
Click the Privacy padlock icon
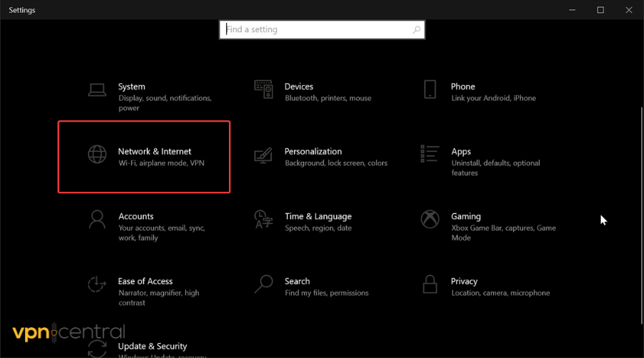pyautogui.click(x=430, y=284)
